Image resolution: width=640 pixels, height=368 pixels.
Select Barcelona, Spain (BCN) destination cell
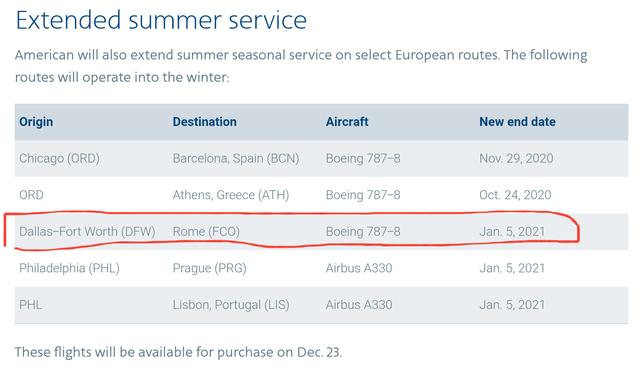236,158
